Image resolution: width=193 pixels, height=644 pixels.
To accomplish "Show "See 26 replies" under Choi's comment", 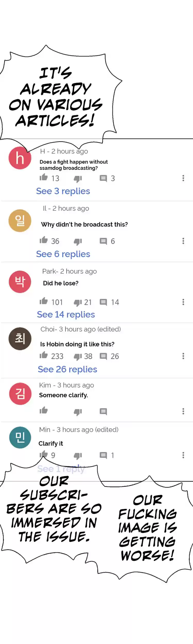I will (x=67, y=369).
